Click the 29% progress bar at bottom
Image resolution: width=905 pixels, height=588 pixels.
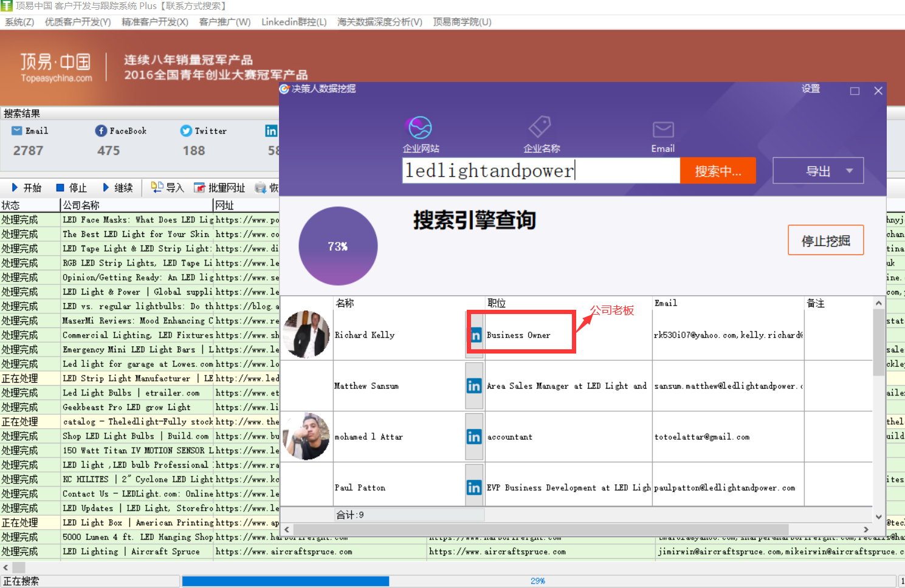[538, 581]
